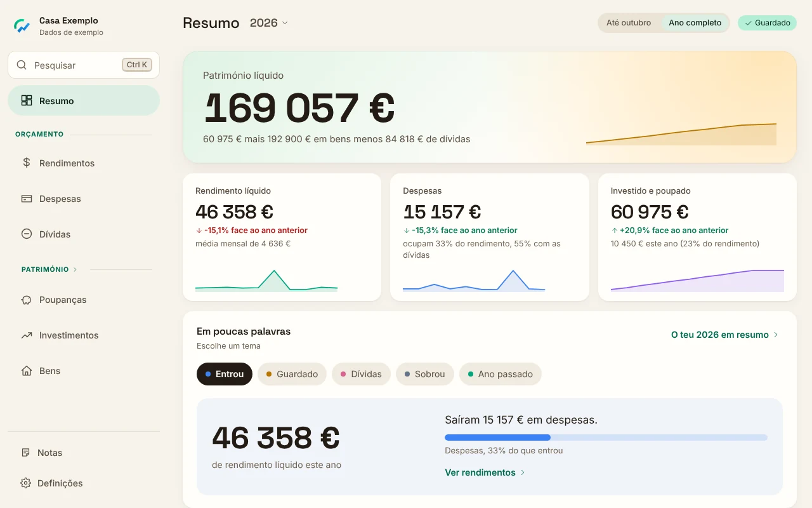Screen dimensions: 812x508
Task: Click the Rendimentos dollar icon
Action: pyautogui.click(x=27, y=163)
